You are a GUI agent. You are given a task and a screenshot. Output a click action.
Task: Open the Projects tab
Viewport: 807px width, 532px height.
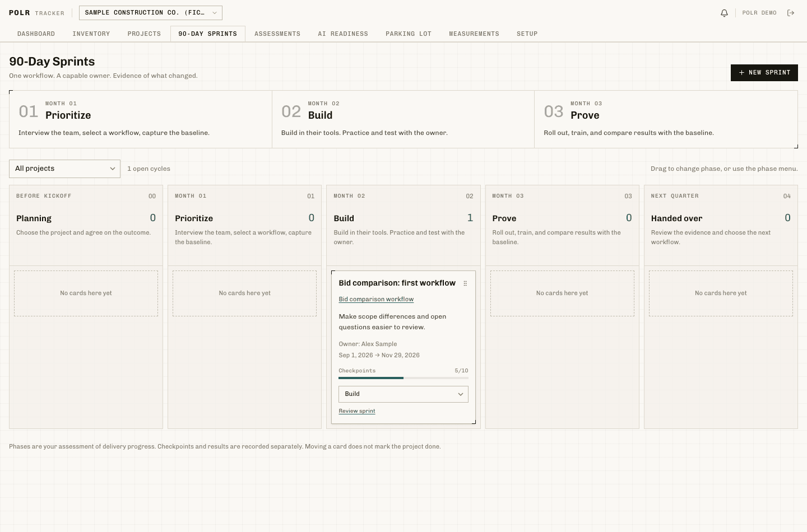[x=144, y=34]
